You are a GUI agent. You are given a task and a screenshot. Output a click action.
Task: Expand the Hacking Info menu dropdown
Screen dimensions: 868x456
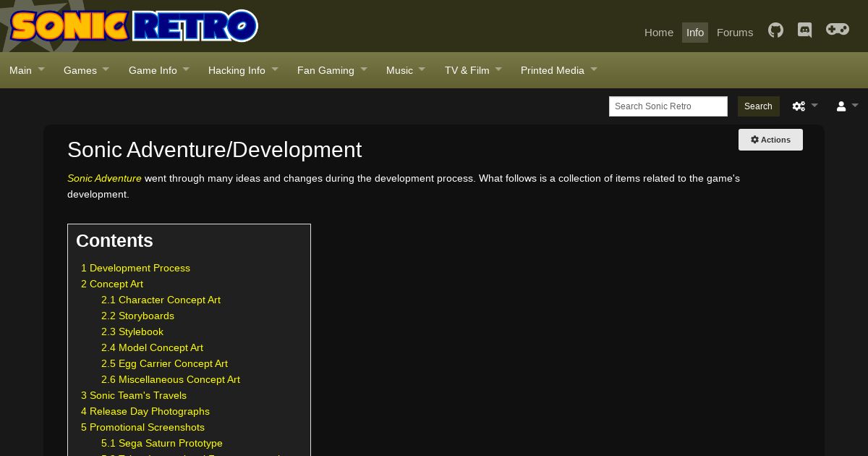click(x=243, y=70)
